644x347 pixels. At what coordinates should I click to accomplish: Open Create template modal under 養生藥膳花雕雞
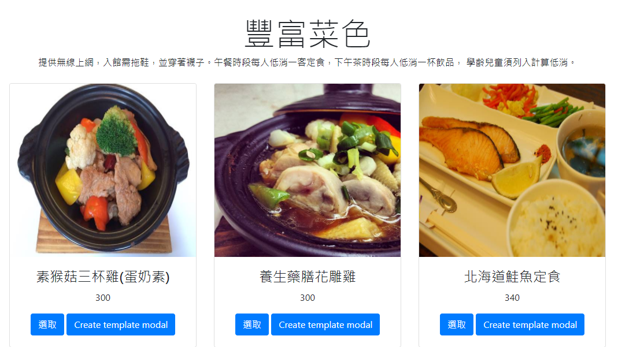tap(325, 324)
